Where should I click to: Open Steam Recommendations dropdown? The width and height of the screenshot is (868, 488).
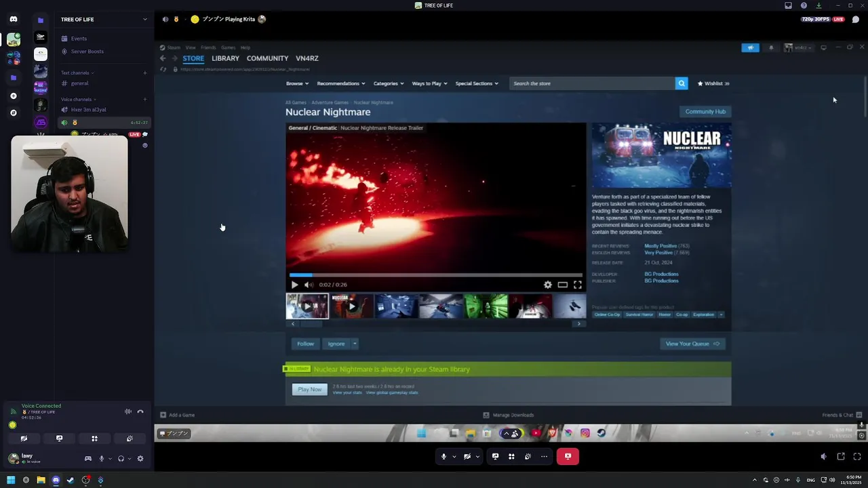[341, 83]
